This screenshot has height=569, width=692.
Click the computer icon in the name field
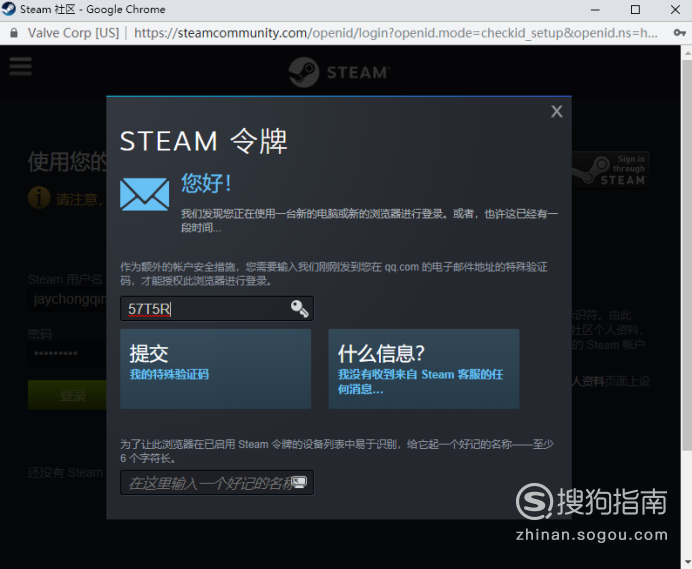coord(299,482)
